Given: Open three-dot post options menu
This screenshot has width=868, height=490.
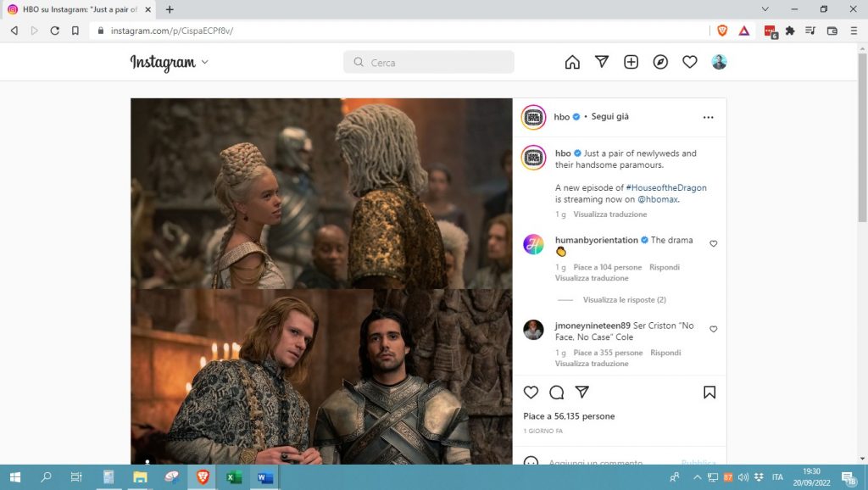Looking at the screenshot, I should click(x=709, y=117).
